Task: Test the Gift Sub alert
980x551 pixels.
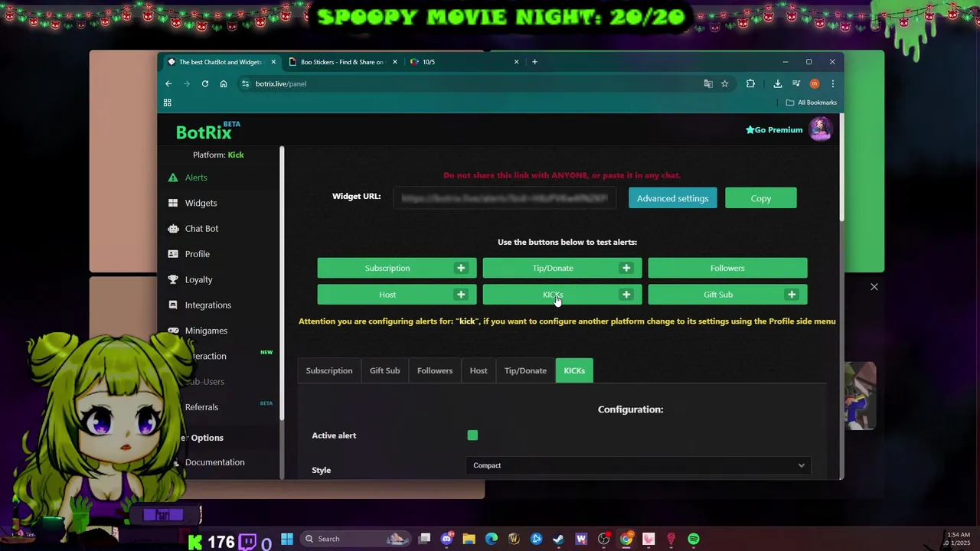Action: point(718,295)
